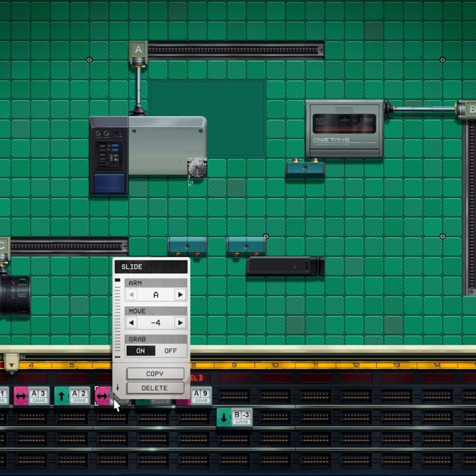Click the arm A rail mount

point(138,49)
